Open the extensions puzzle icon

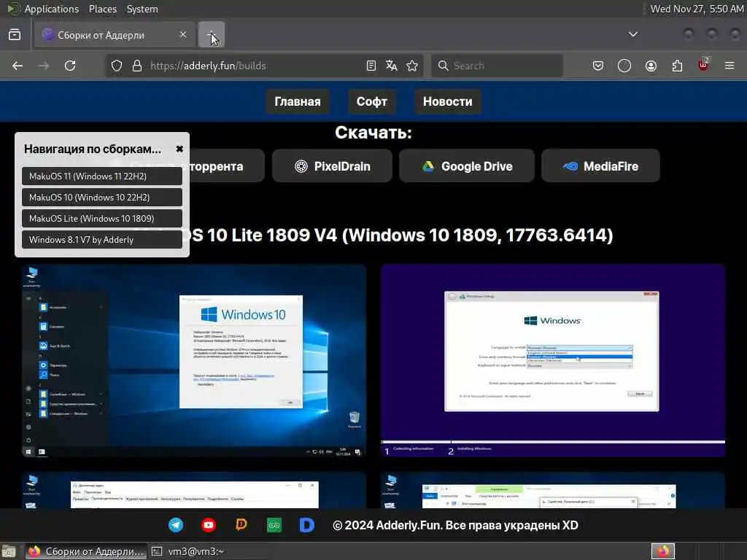pos(677,66)
